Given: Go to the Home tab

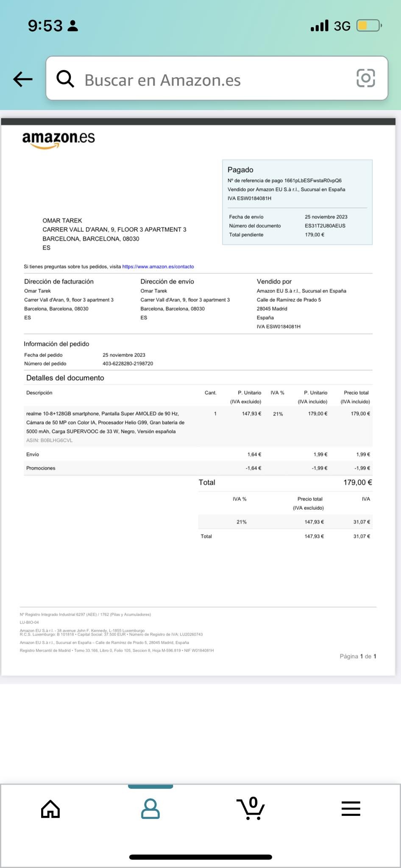Looking at the screenshot, I should 50,809.
